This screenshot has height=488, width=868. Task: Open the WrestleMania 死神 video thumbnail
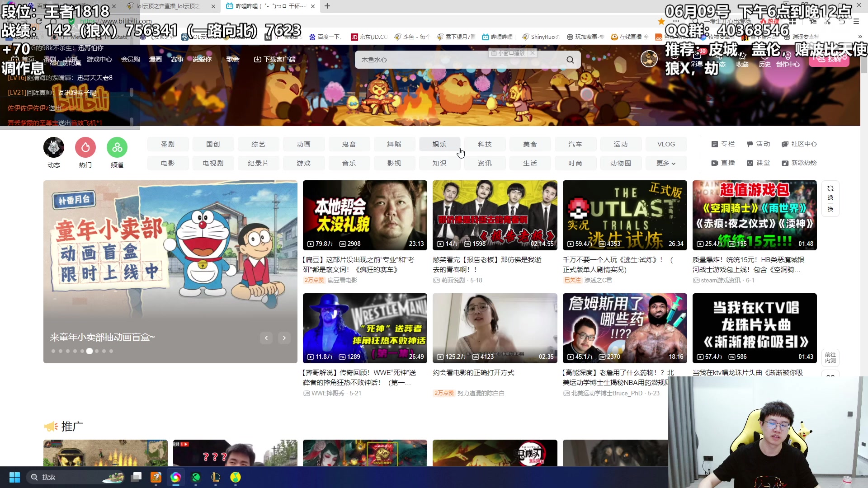pos(365,328)
